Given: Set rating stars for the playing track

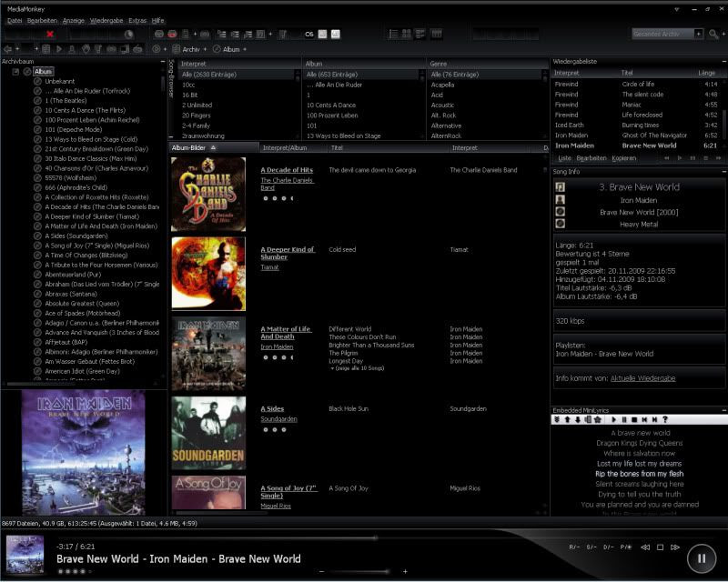Looking at the screenshot, I should 75,571.
